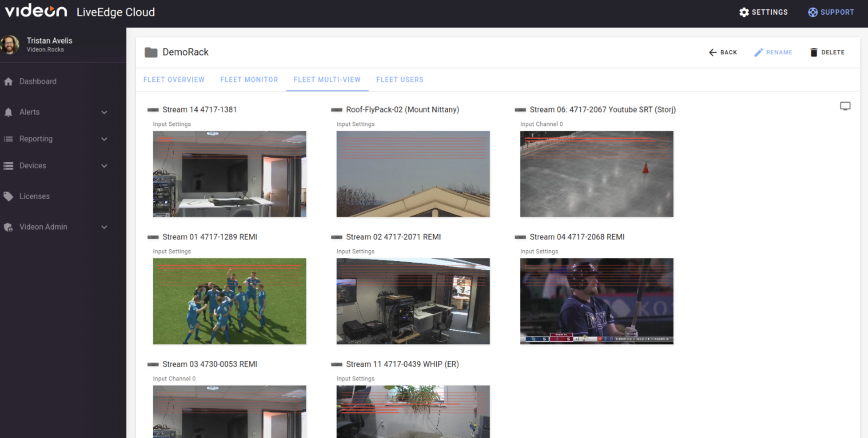Expand the Devices sidebar section

[x=104, y=166]
